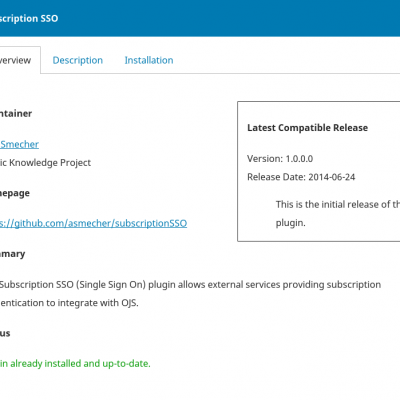Image resolution: width=400 pixels, height=400 pixels.
Task: Switch to the Description tab
Action: 78,60
